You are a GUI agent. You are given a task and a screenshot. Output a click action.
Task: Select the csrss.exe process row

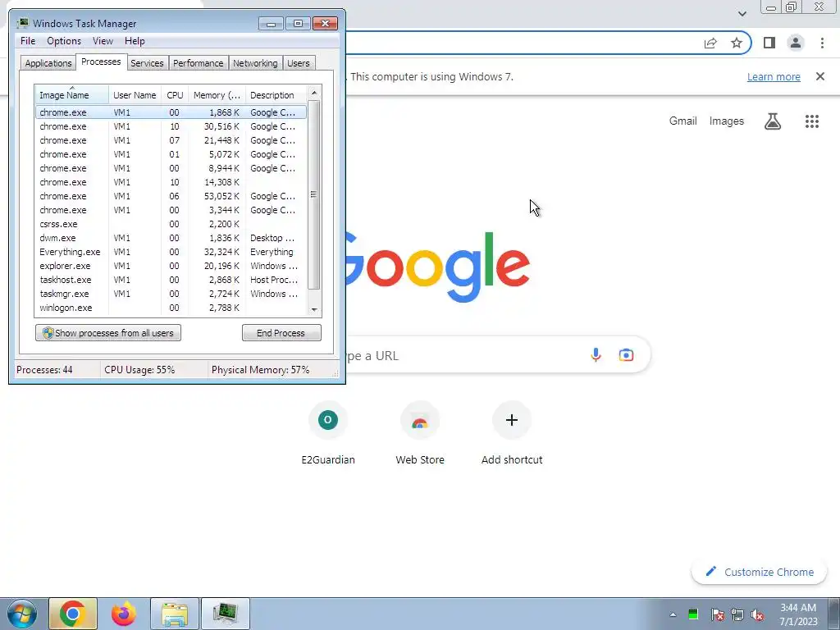tap(171, 224)
